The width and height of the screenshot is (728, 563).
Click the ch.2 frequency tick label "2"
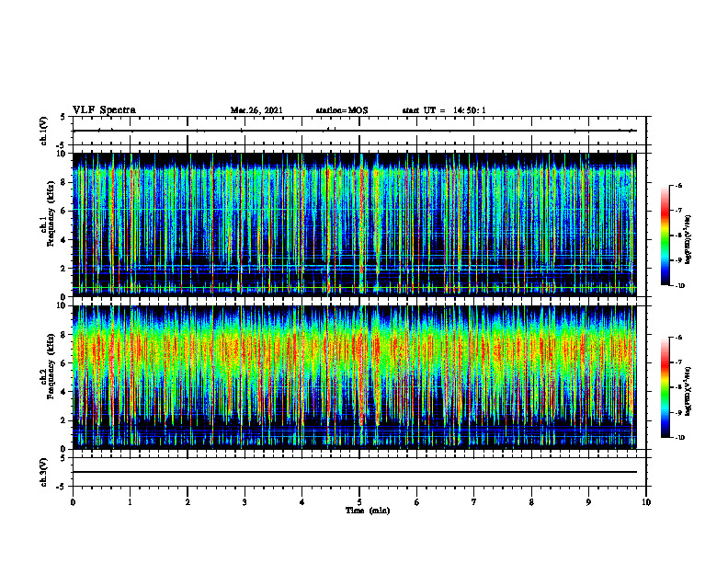coord(64,420)
